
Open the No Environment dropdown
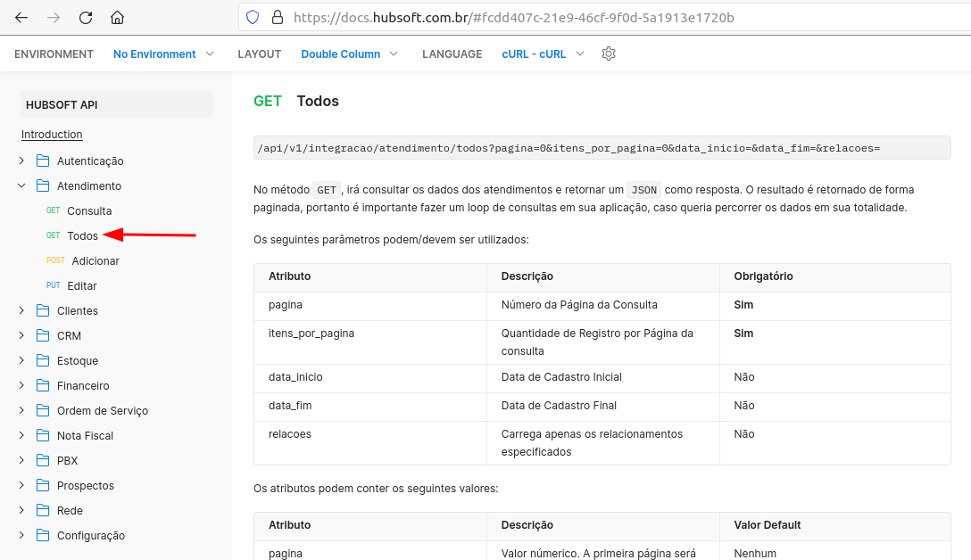pos(163,54)
